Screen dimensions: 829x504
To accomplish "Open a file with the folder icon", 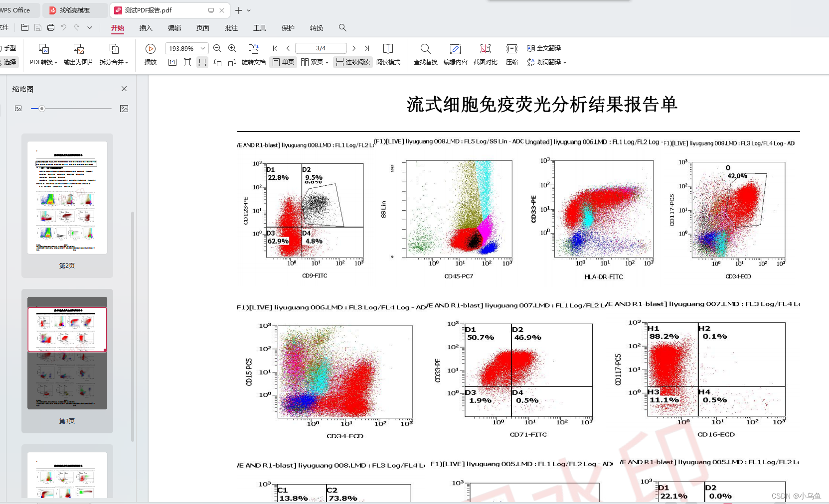I will pos(24,28).
